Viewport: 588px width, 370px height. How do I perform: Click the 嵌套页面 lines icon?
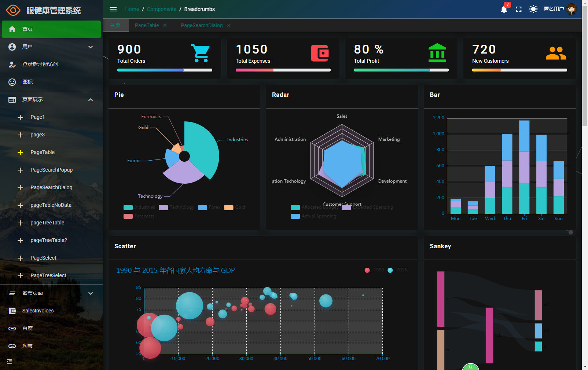coord(12,293)
